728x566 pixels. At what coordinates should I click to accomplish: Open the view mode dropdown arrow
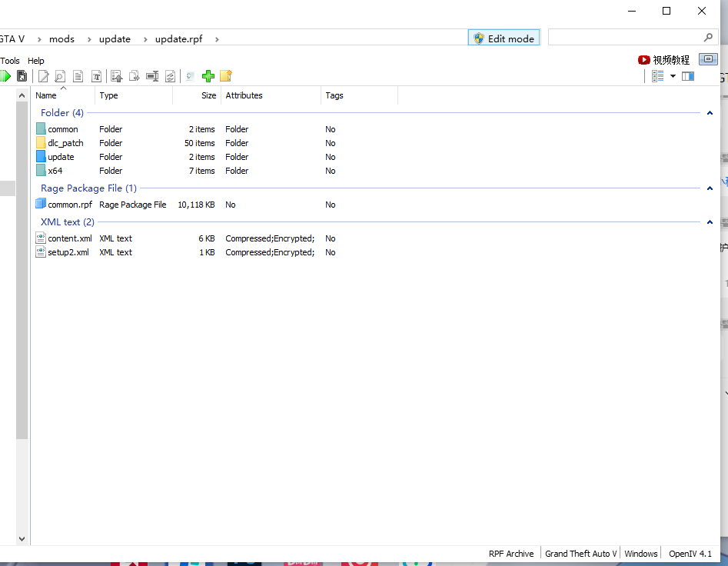[x=673, y=76]
